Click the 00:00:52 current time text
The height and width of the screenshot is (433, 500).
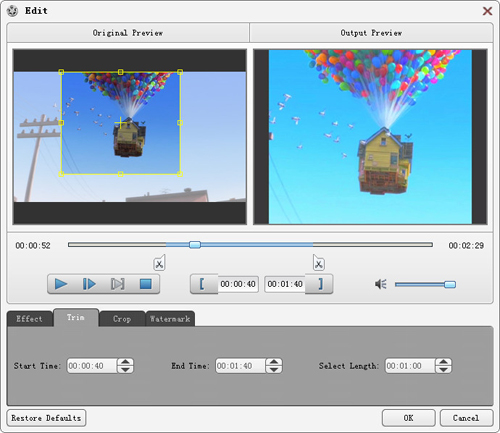(33, 246)
